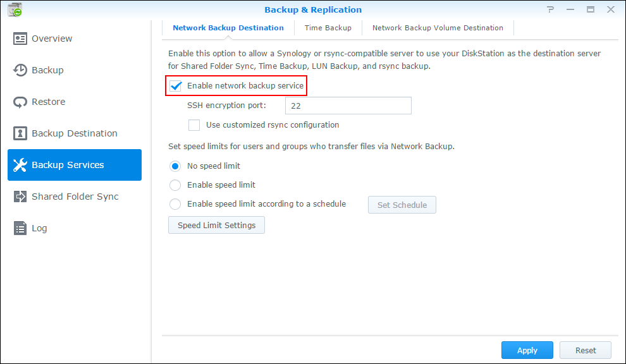The width and height of the screenshot is (626, 364).
Task: Click the Log list icon
Action: pyautogui.click(x=20, y=228)
